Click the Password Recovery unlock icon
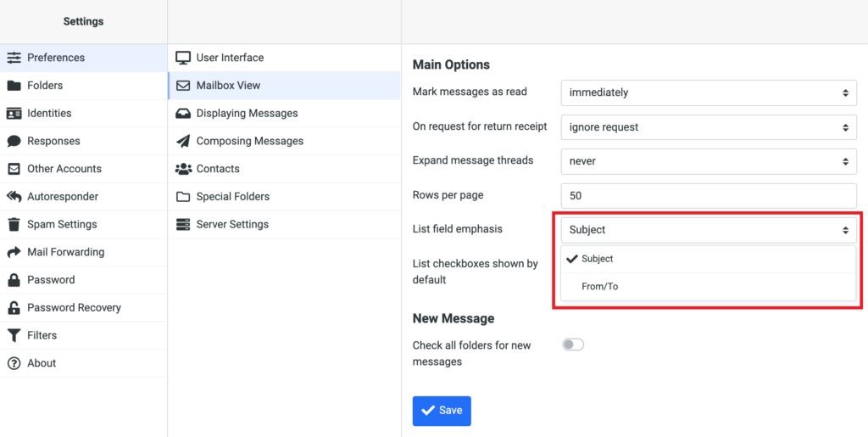The height and width of the screenshot is (437, 868). click(x=14, y=308)
